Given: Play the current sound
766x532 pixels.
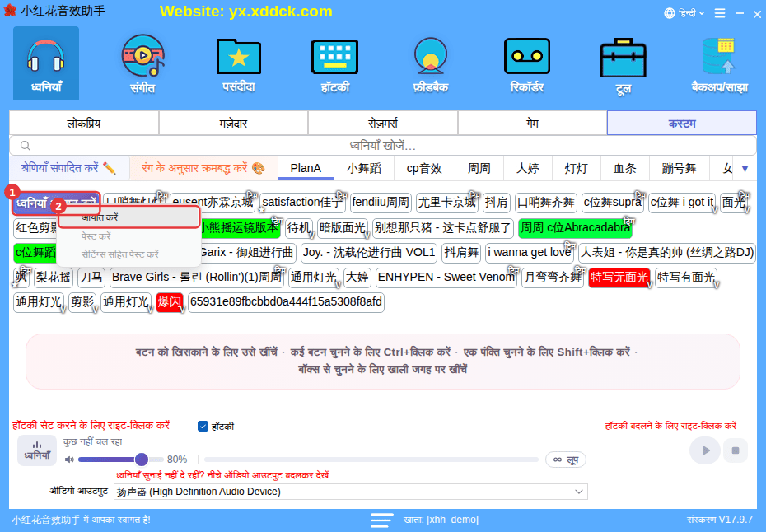Looking at the screenshot, I should click(x=704, y=450).
